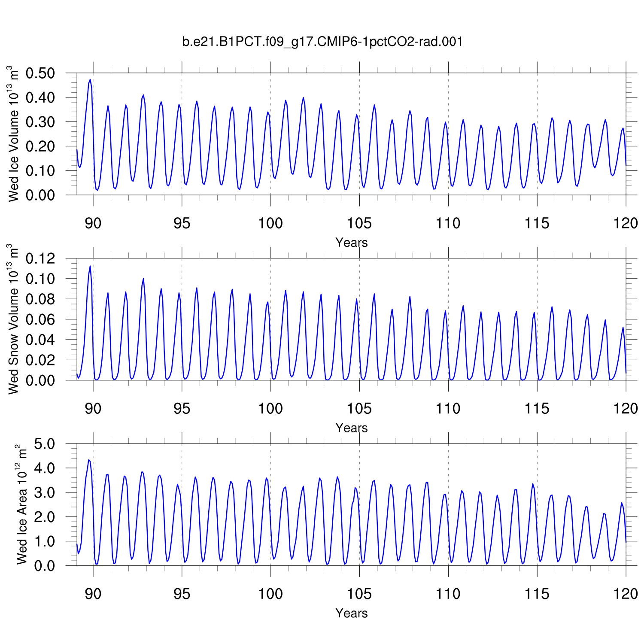Click the 0.06 tick on snow volume axis
The image size is (644, 644).
coord(40,319)
